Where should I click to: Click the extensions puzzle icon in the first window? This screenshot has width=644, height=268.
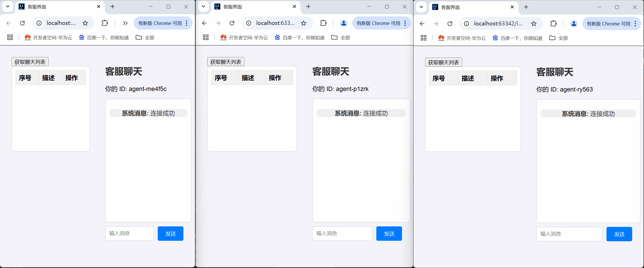[x=104, y=23]
